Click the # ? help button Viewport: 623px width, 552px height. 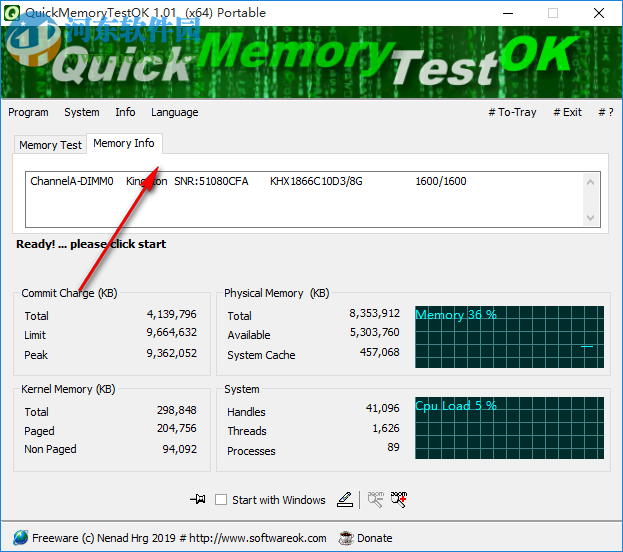(x=606, y=112)
